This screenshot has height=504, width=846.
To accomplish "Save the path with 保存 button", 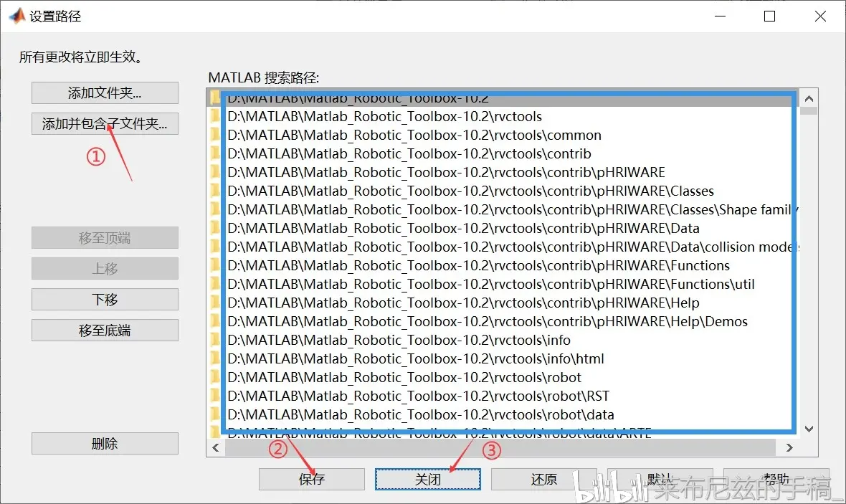I will coord(312,479).
